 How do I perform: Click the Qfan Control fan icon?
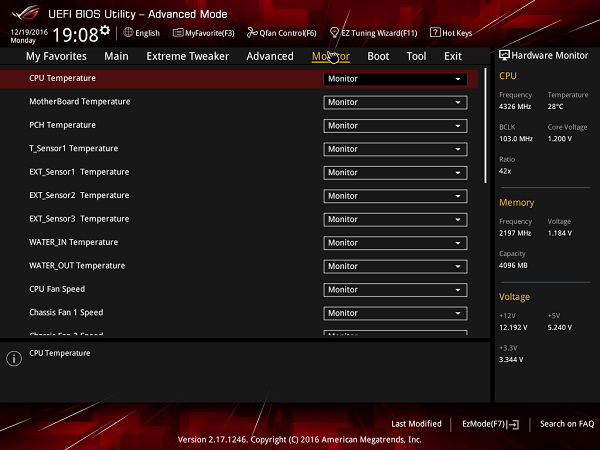(252, 33)
